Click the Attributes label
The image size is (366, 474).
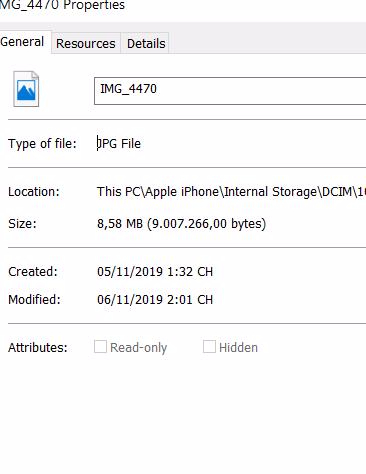click(38, 348)
